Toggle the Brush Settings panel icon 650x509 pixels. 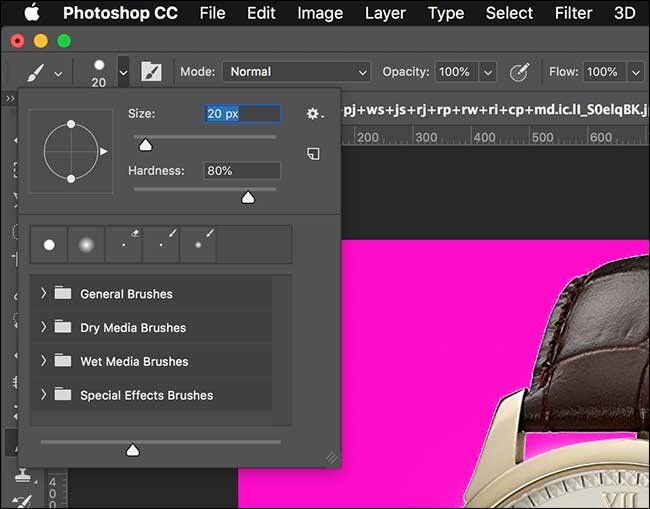tap(151, 72)
